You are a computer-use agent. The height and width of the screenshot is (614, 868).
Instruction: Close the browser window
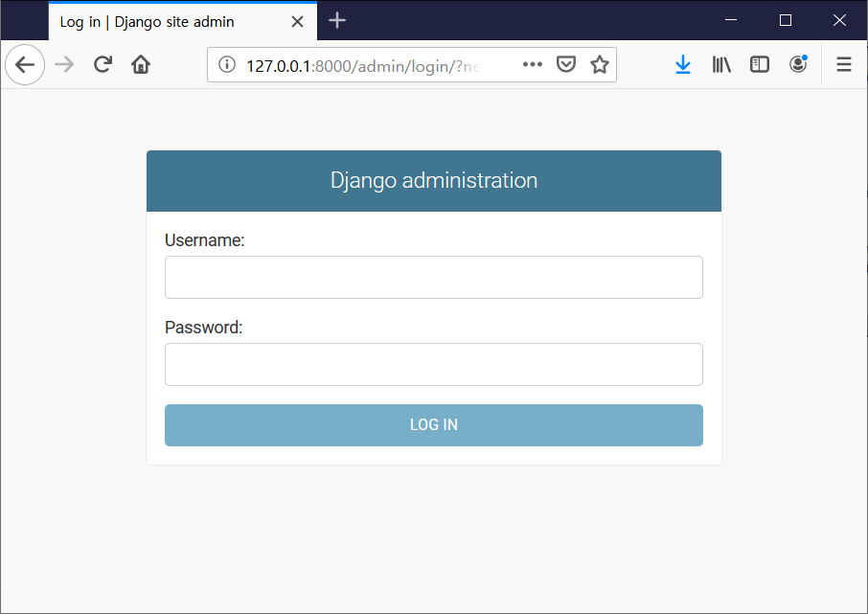[x=839, y=20]
